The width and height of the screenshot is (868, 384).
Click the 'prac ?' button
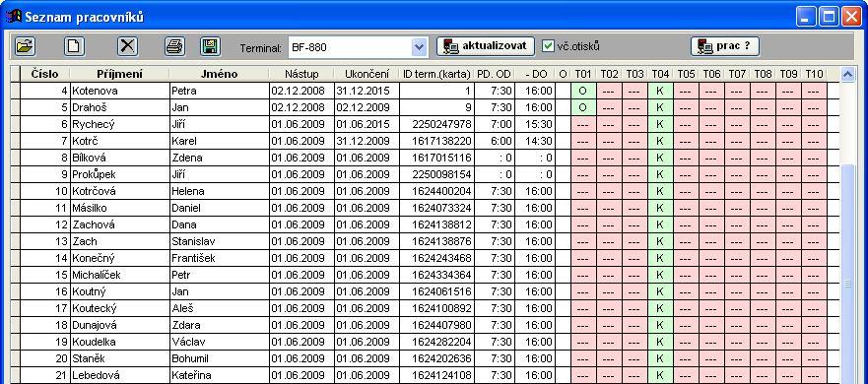coord(724,46)
